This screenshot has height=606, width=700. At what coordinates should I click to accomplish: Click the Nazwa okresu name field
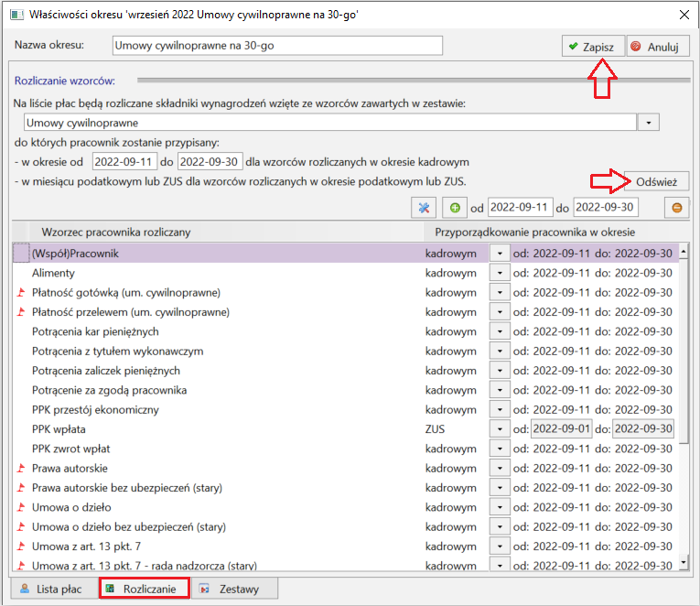tap(277, 46)
